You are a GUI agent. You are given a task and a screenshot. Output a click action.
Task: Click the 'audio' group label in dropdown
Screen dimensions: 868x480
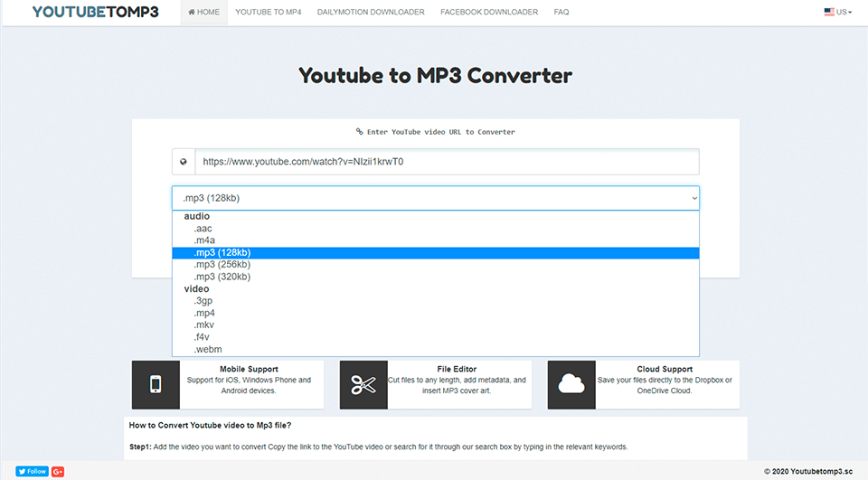tap(196, 216)
